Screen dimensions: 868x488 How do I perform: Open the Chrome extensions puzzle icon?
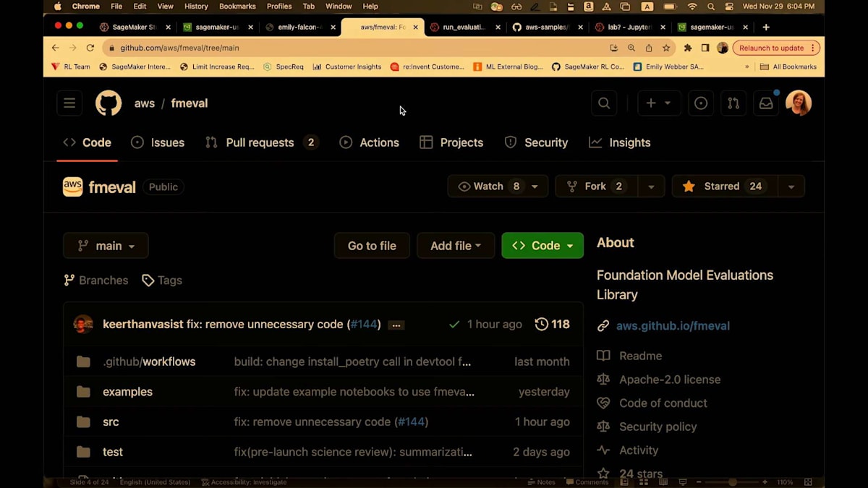click(688, 48)
